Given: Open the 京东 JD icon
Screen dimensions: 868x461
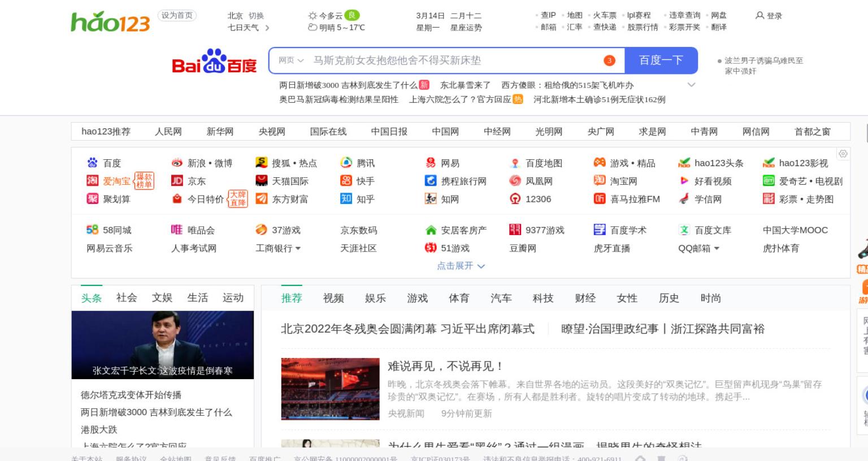Looking at the screenshot, I should (177, 181).
